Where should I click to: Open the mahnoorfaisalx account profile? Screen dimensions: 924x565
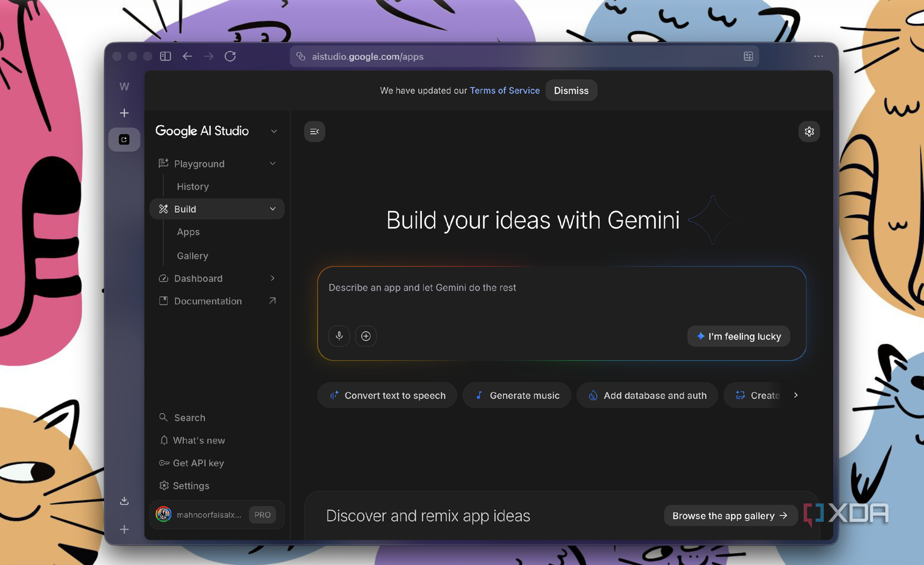click(217, 515)
